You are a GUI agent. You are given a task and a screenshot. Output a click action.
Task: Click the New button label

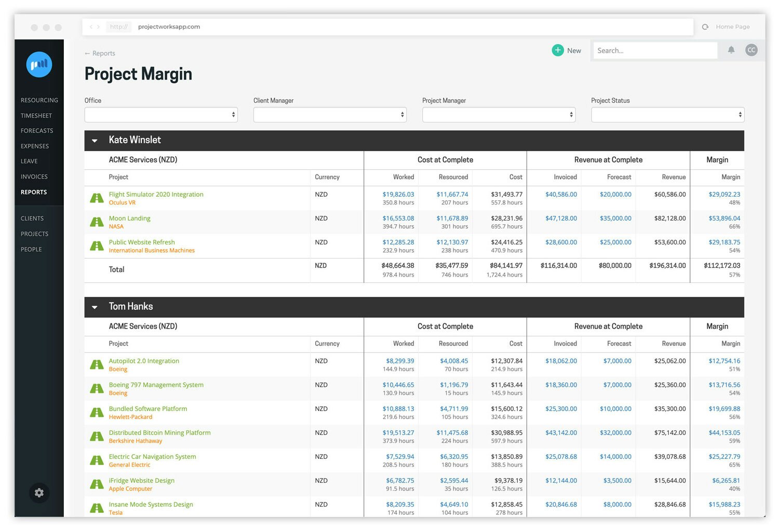click(574, 51)
